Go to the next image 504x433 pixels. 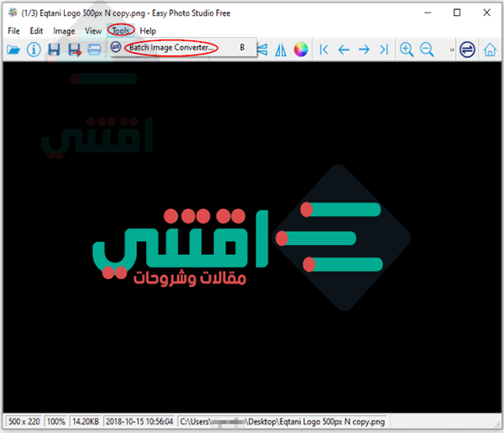tap(364, 50)
